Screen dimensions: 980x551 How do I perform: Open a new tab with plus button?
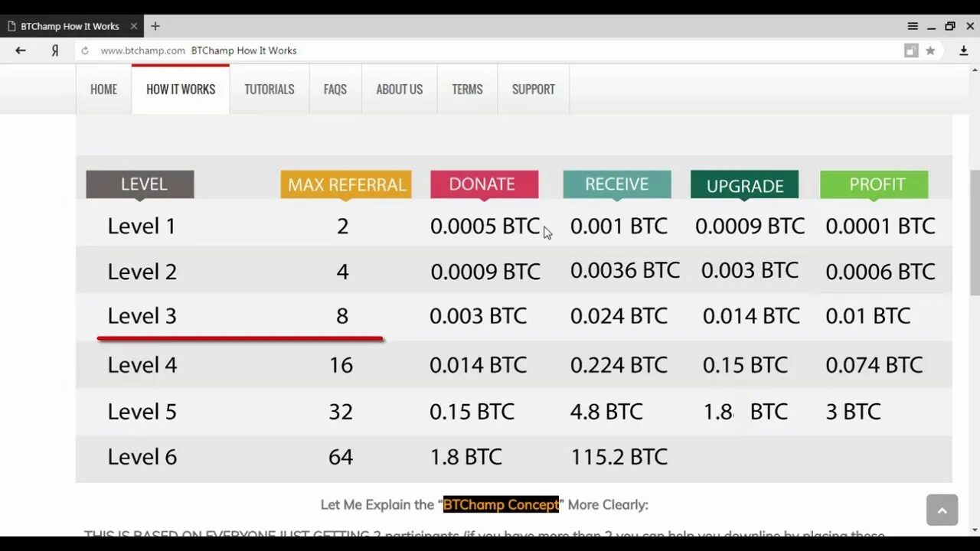(155, 26)
